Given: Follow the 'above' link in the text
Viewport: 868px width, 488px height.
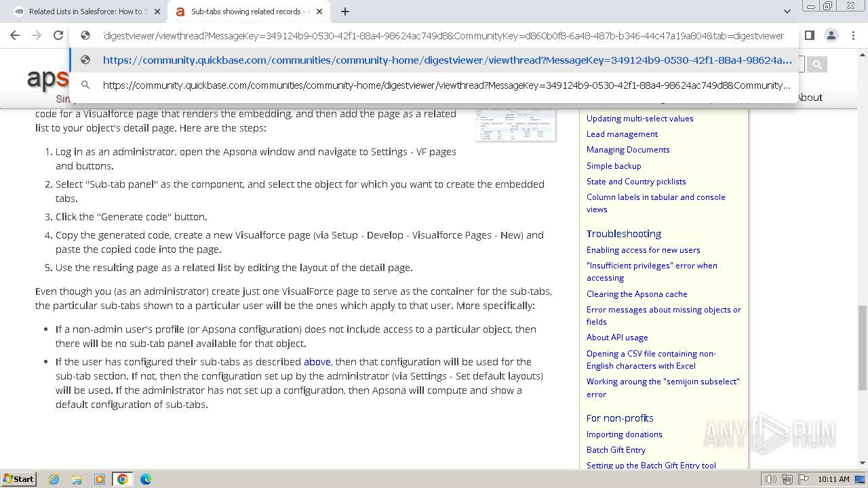Looking at the screenshot, I should [317, 362].
